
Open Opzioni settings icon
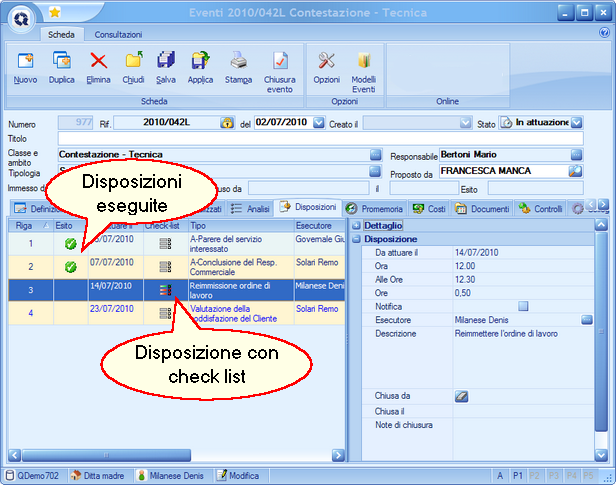326,66
